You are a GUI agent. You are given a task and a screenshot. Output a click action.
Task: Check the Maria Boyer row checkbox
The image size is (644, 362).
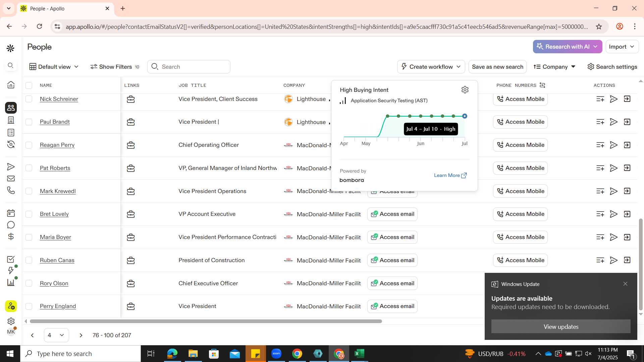tap(29, 237)
